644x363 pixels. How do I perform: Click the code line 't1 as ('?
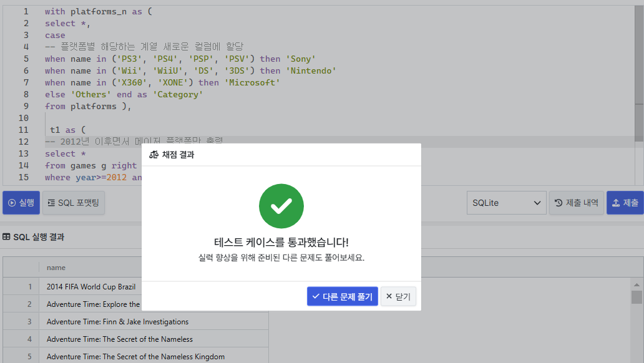click(68, 130)
